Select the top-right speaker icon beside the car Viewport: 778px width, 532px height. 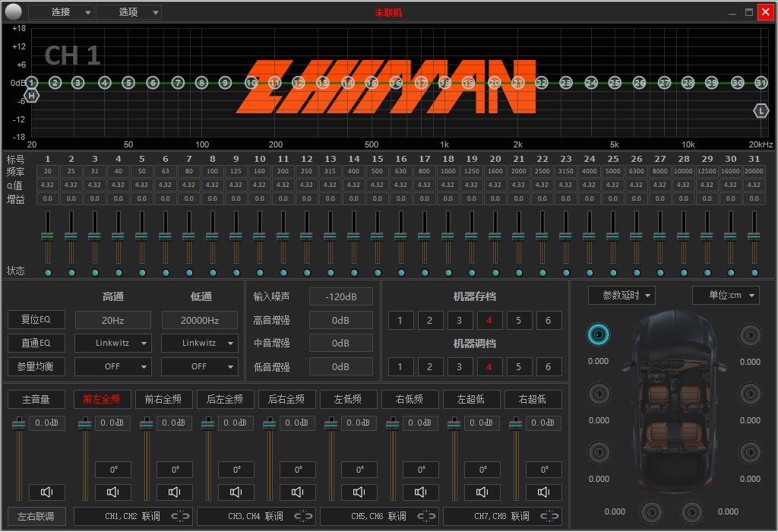pyautogui.click(x=750, y=335)
